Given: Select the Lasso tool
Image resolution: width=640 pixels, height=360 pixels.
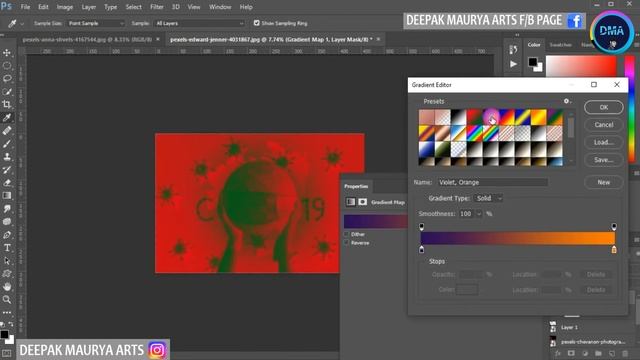Looking at the screenshot, I should tap(7, 78).
